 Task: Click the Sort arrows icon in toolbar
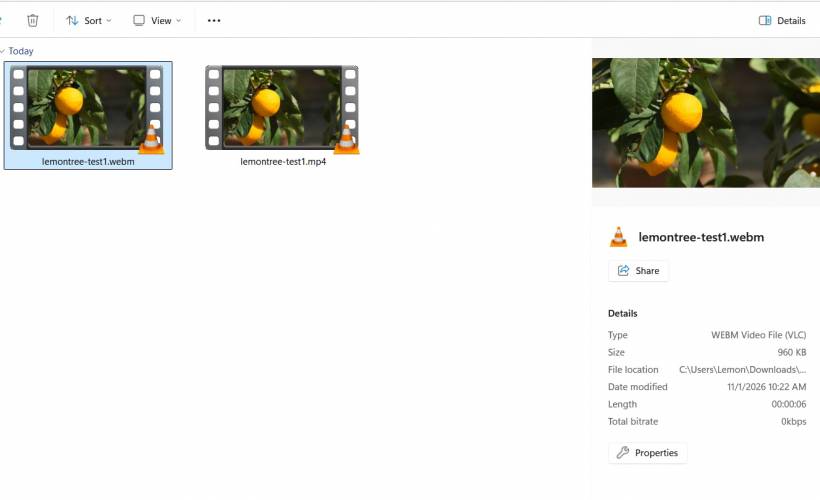coord(72,20)
